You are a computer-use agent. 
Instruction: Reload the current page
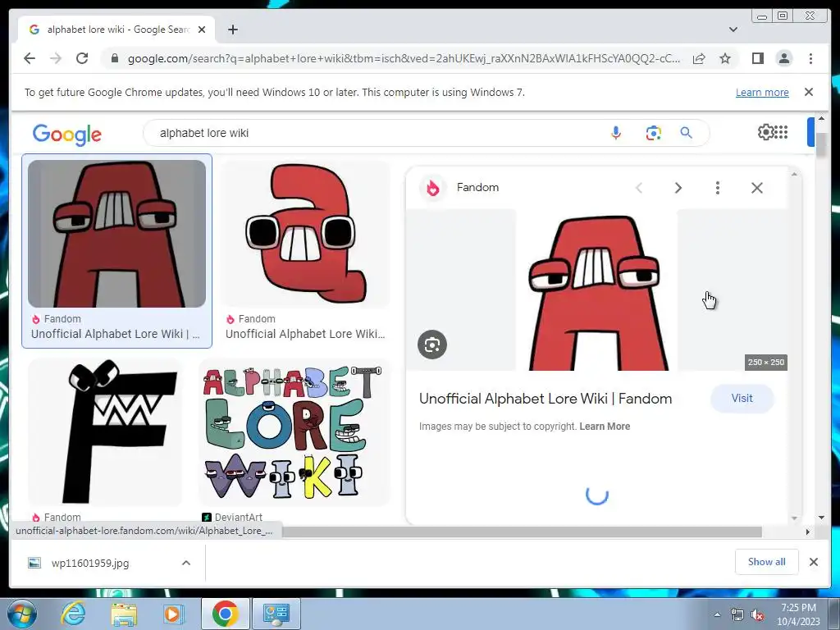coord(82,58)
